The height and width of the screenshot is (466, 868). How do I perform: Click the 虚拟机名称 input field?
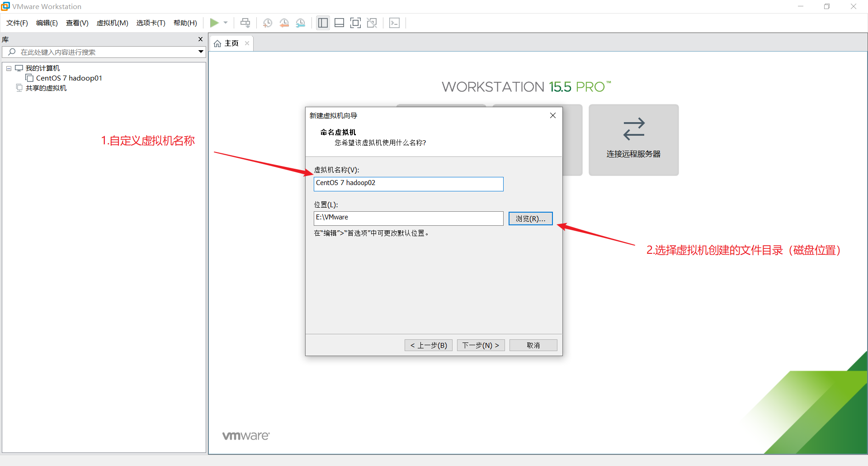tap(408, 184)
